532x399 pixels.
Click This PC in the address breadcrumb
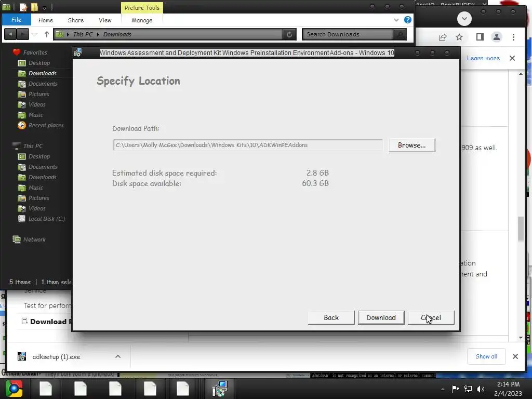coord(83,34)
